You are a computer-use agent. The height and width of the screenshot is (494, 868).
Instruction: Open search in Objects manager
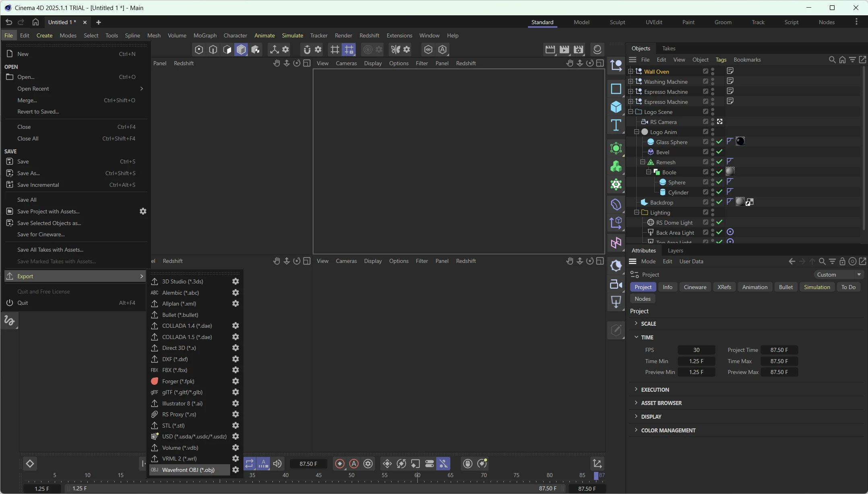(x=832, y=60)
